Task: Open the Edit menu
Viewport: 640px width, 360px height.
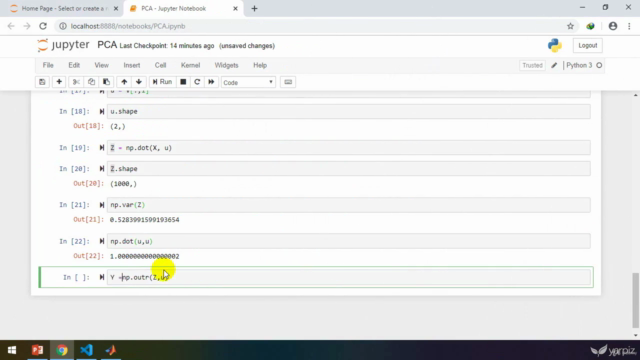Action: pyautogui.click(x=74, y=65)
